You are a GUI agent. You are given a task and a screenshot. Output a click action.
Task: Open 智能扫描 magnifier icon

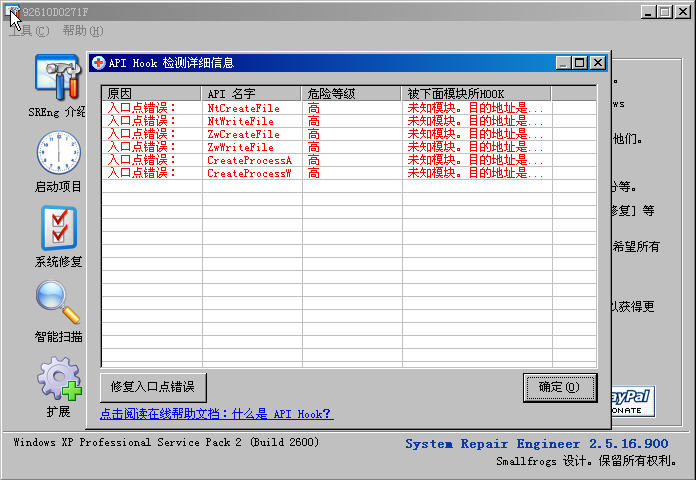(x=58, y=302)
